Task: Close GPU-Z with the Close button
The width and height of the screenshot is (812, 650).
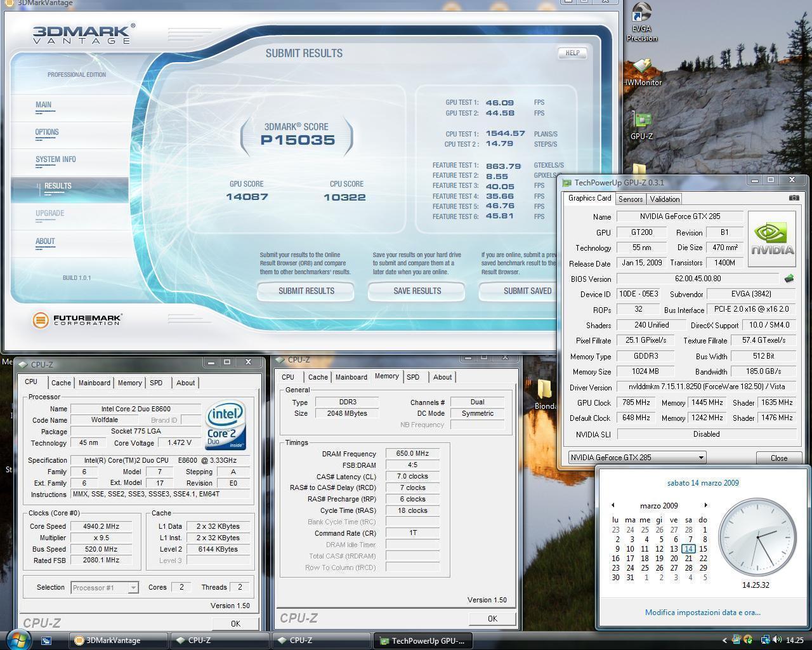Action: [779, 458]
